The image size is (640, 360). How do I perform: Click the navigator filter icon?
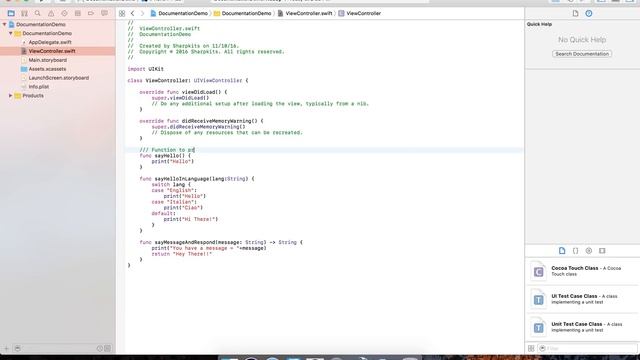[x=17, y=348]
